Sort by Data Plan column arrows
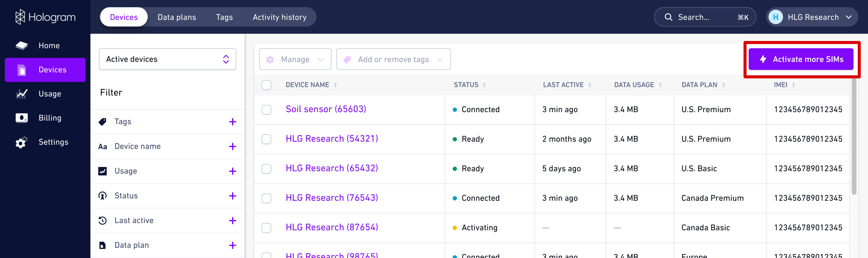 click(723, 85)
